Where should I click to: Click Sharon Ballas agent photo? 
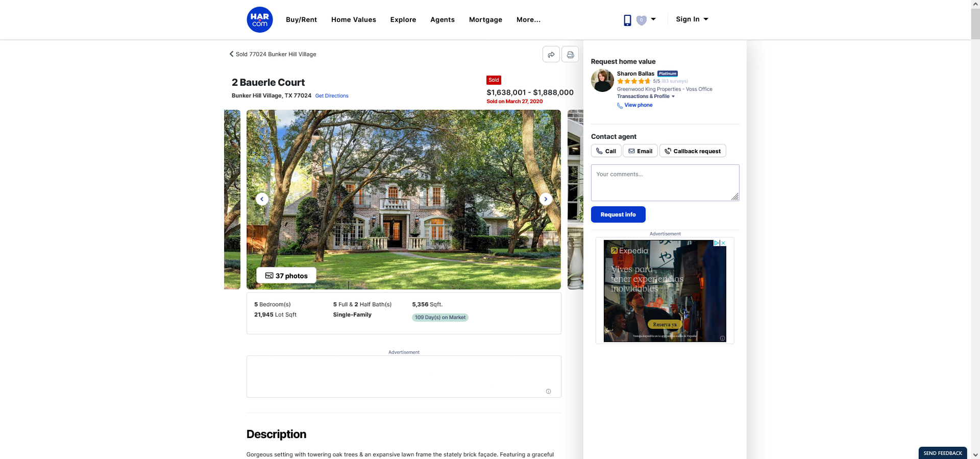[x=602, y=81]
